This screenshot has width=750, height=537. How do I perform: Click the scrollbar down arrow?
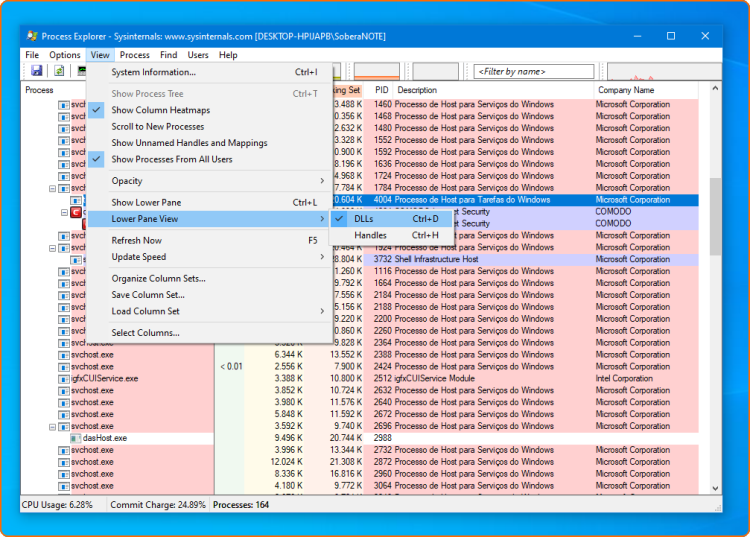[715, 488]
